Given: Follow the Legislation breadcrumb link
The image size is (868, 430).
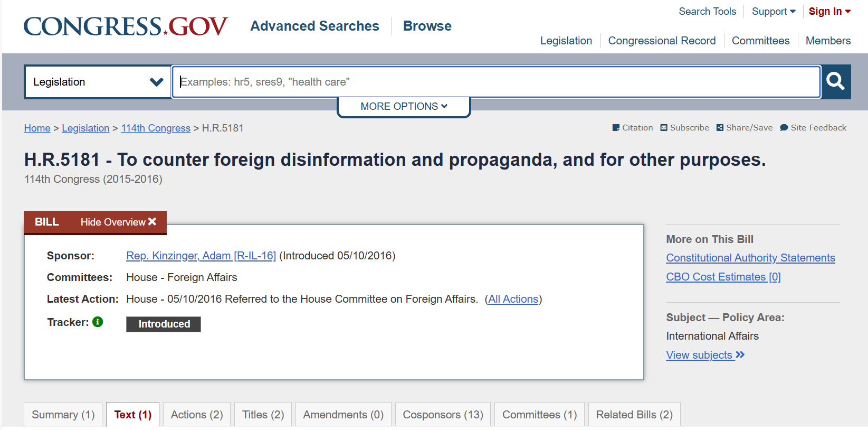Looking at the screenshot, I should pos(85,128).
